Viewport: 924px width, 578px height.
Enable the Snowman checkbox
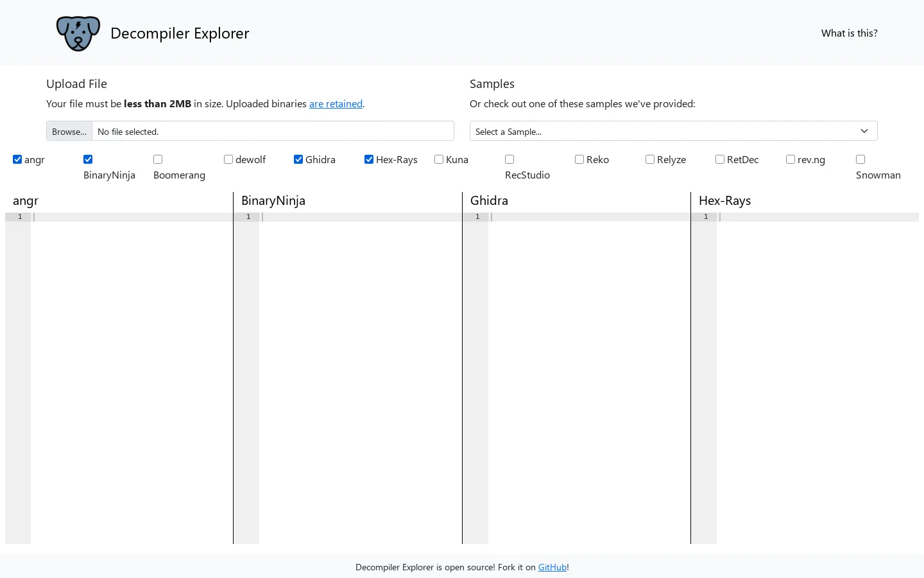(x=860, y=159)
